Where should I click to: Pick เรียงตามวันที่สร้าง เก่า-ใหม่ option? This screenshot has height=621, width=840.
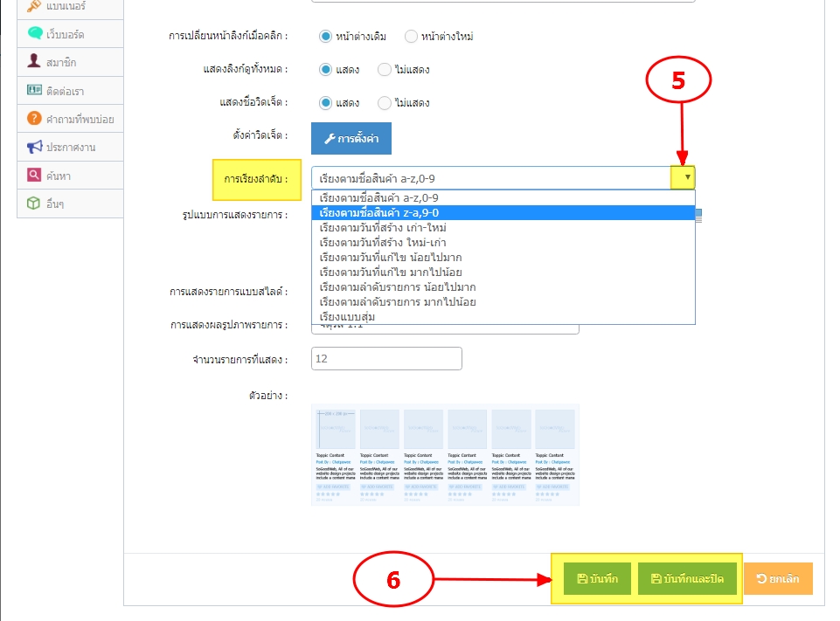click(x=503, y=227)
